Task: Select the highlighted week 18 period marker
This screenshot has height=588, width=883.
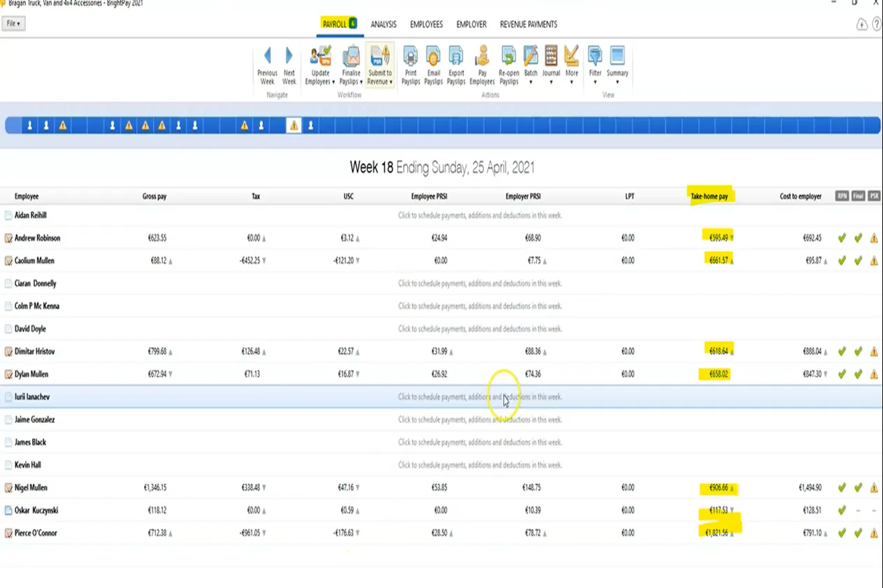Action: click(294, 125)
